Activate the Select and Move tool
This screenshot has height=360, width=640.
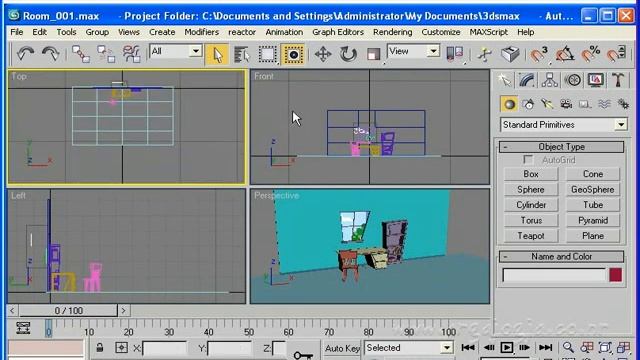coord(322,54)
